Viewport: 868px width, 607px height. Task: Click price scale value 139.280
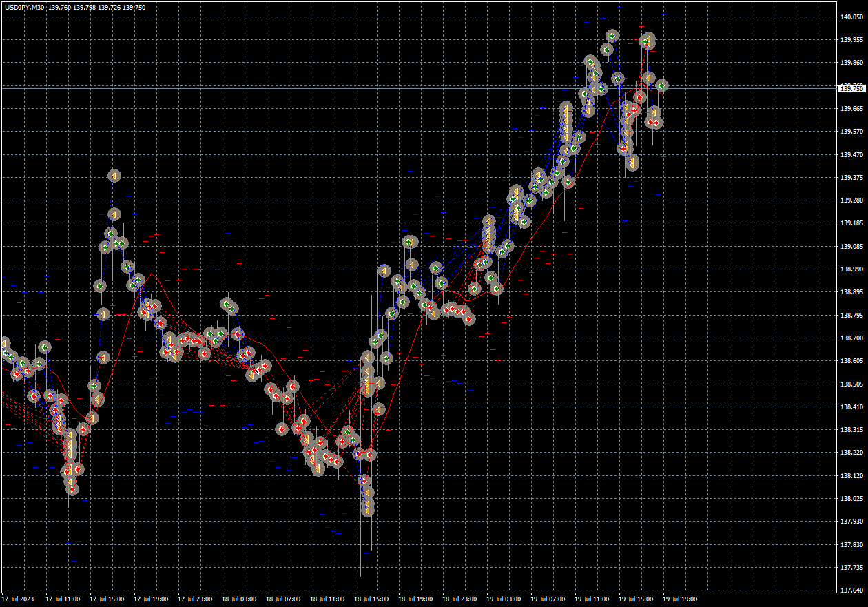click(851, 200)
